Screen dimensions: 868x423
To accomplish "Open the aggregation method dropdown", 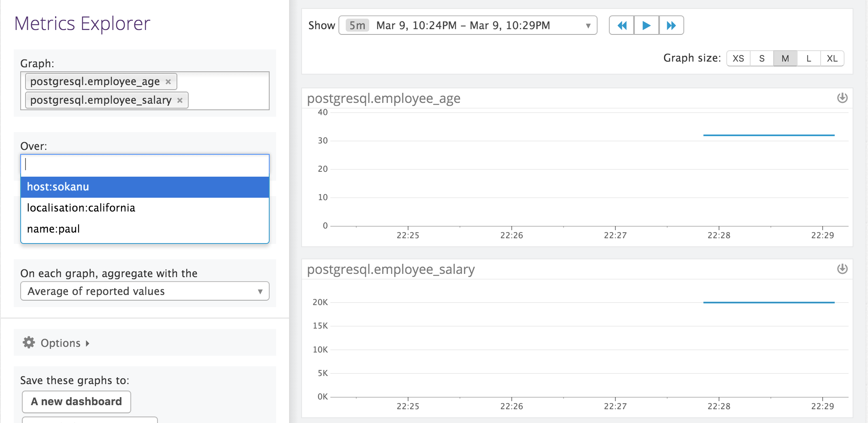I will [x=261, y=291].
